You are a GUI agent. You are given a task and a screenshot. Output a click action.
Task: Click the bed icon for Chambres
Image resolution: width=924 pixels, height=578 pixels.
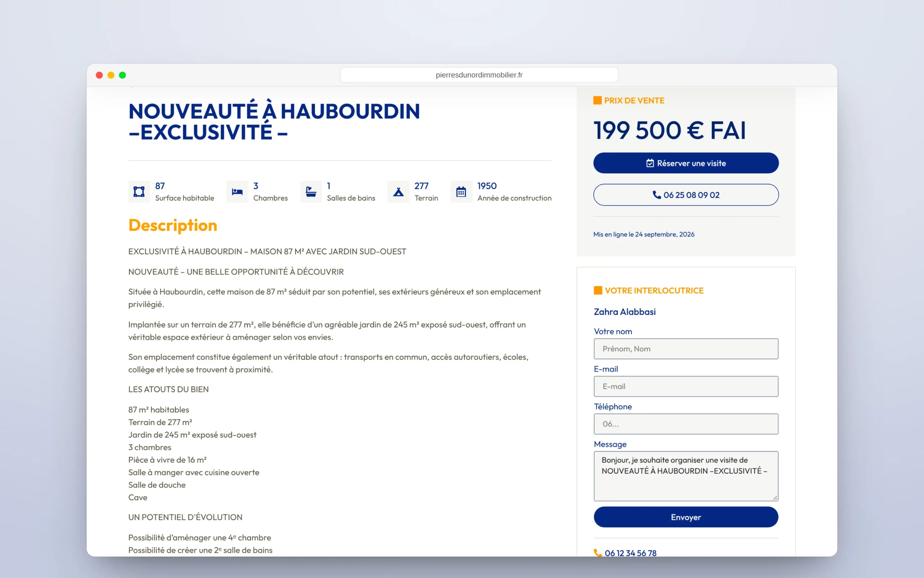tap(237, 191)
